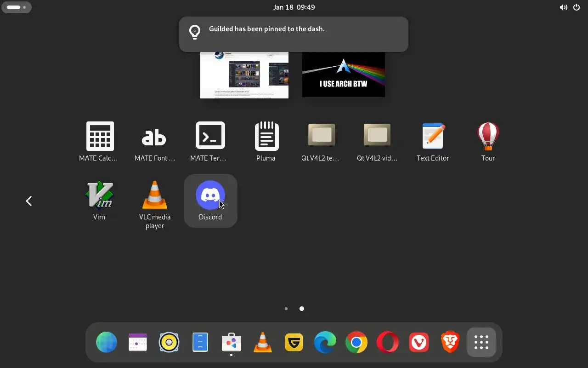Open Files manager in the dash
The height and width of the screenshot is (368, 588).
200,342
